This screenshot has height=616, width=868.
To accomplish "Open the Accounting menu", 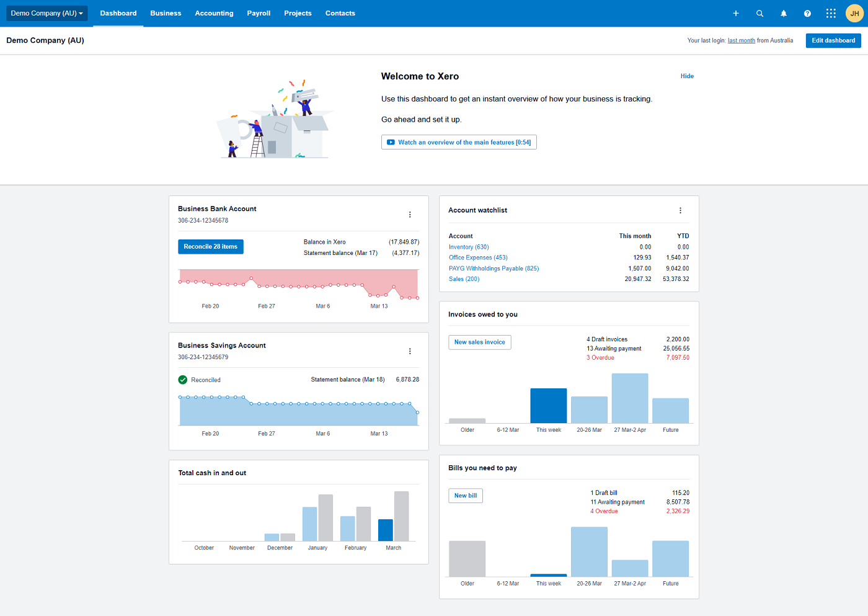I will pyautogui.click(x=214, y=13).
